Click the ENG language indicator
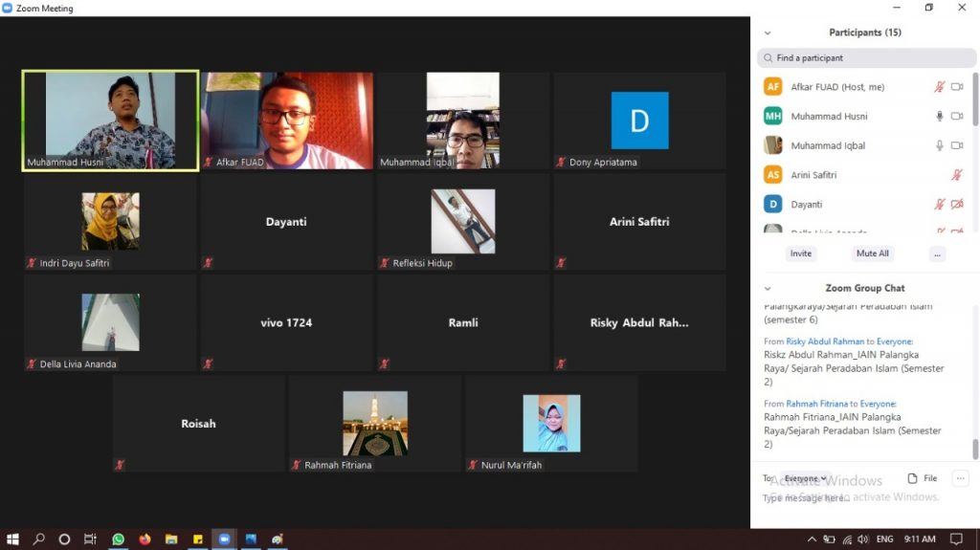980x550 pixels. coord(884,539)
